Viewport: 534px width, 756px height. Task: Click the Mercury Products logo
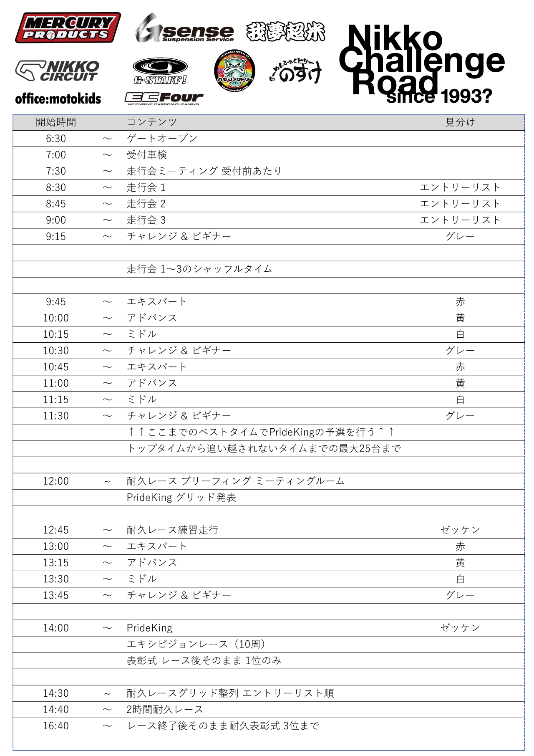tap(68, 28)
